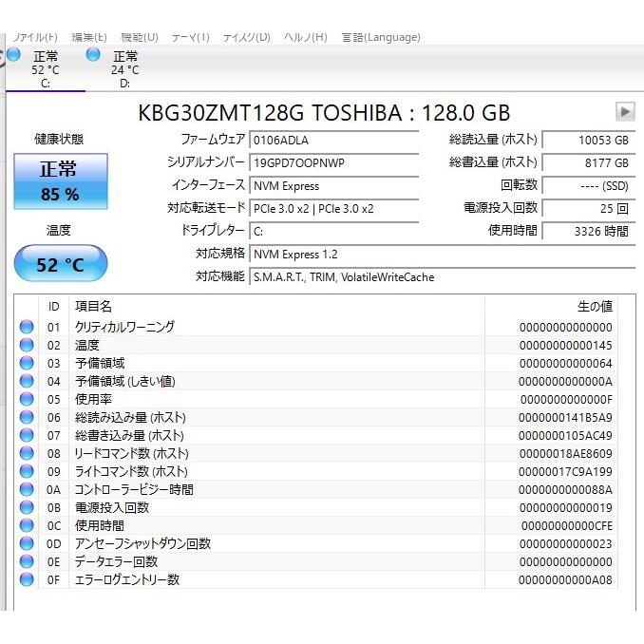
Task: Click the features field S.M.A.R.T., TRIM
Action: pos(443,277)
